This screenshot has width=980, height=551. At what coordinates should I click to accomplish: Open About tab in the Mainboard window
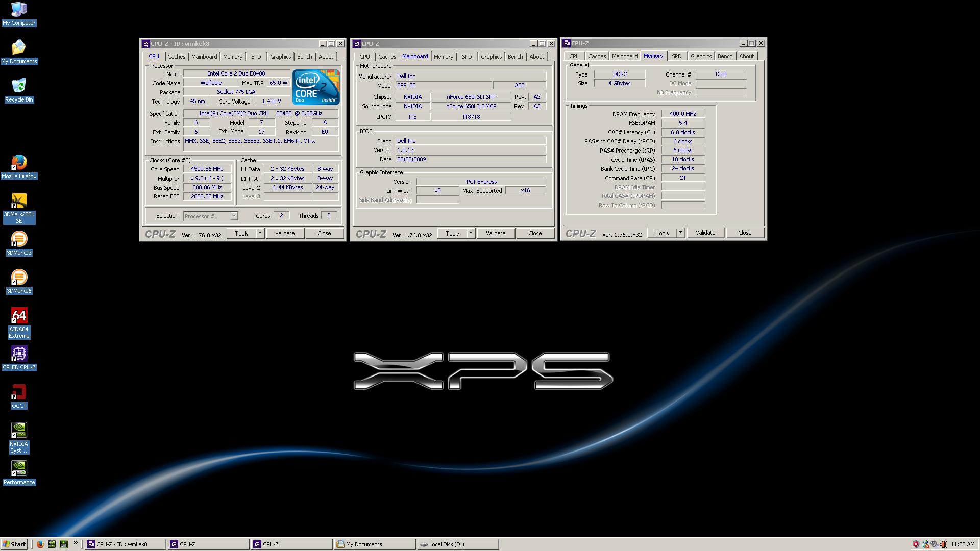536,57
